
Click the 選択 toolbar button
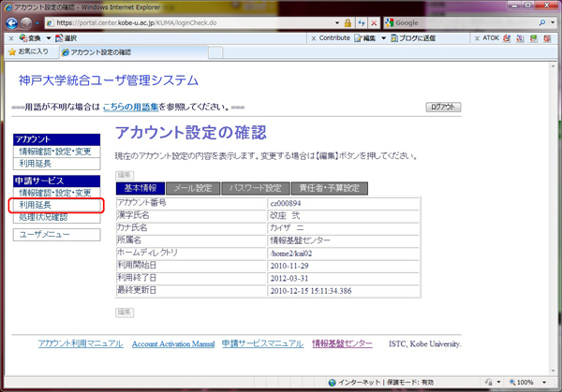click(x=67, y=38)
